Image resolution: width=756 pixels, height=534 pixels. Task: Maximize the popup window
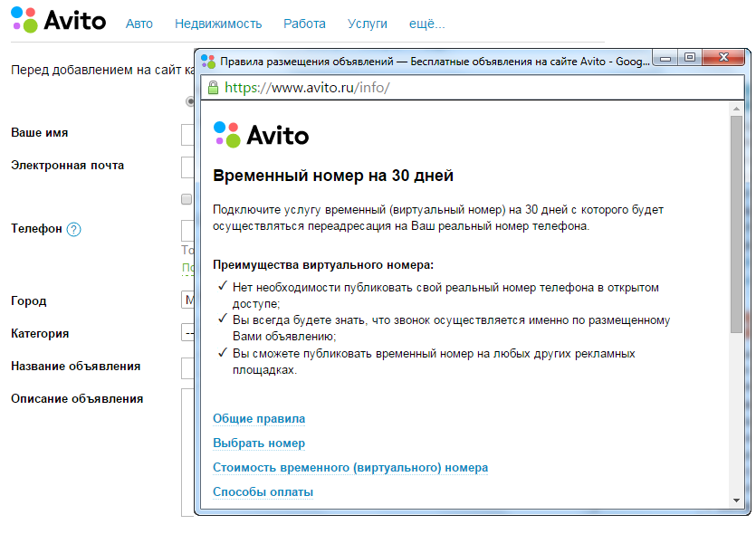690,58
